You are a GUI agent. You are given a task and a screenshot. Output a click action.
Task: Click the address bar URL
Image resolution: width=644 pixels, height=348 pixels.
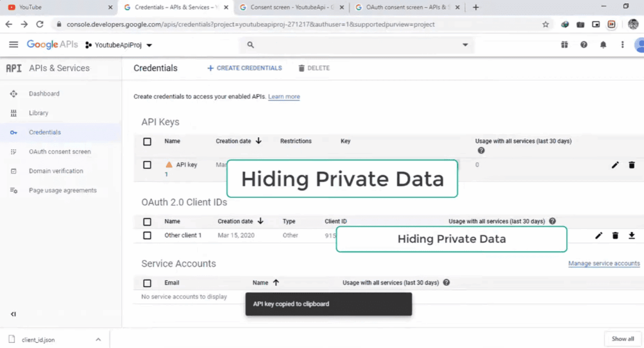[250, 25]
